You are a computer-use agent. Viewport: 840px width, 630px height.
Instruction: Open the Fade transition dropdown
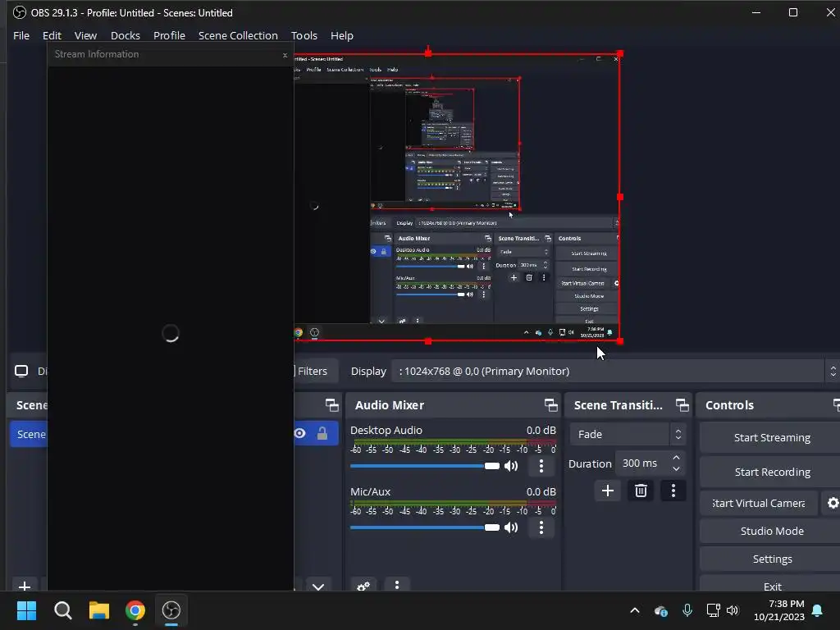click(x=628, y=434)
